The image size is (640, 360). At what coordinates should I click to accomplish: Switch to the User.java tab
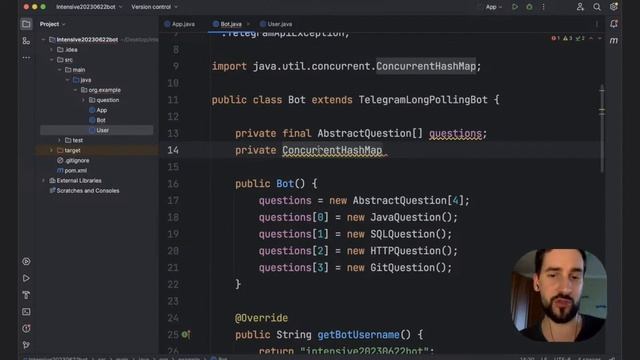[x=276, y=24]
